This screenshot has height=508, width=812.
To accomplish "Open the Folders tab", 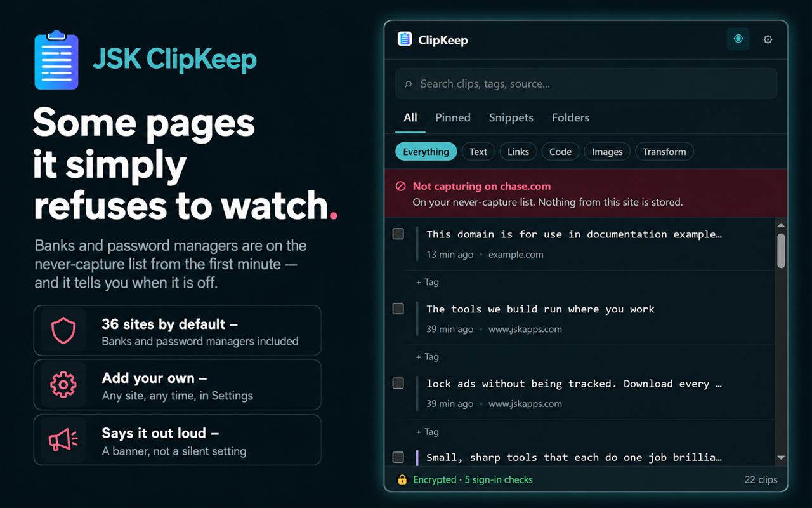I will pyautogui.click(x=570, y=117).
